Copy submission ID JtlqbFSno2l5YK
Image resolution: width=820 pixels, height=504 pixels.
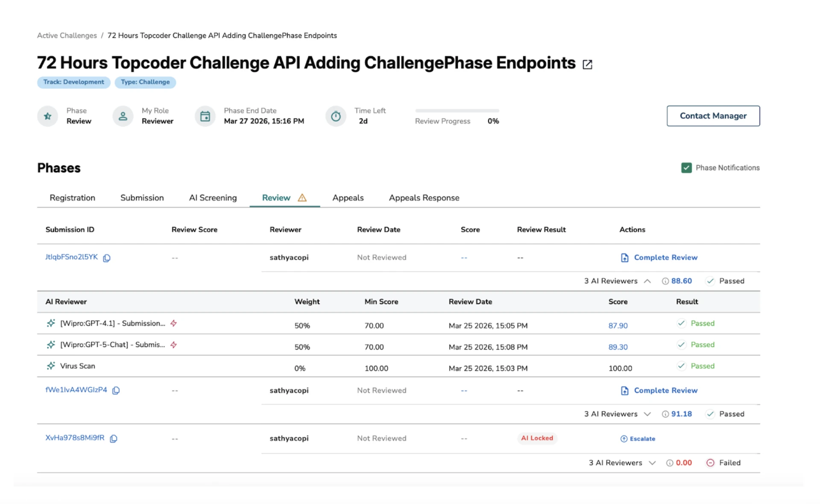(x=107, y=258)
